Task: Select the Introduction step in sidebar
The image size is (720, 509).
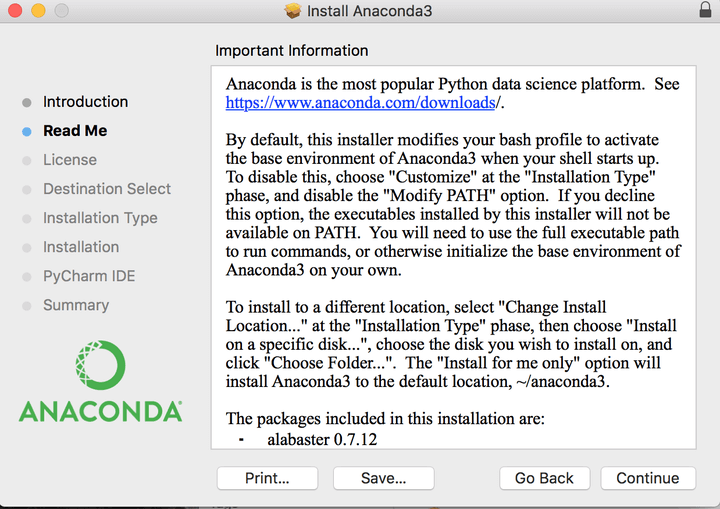Action: 85,102
